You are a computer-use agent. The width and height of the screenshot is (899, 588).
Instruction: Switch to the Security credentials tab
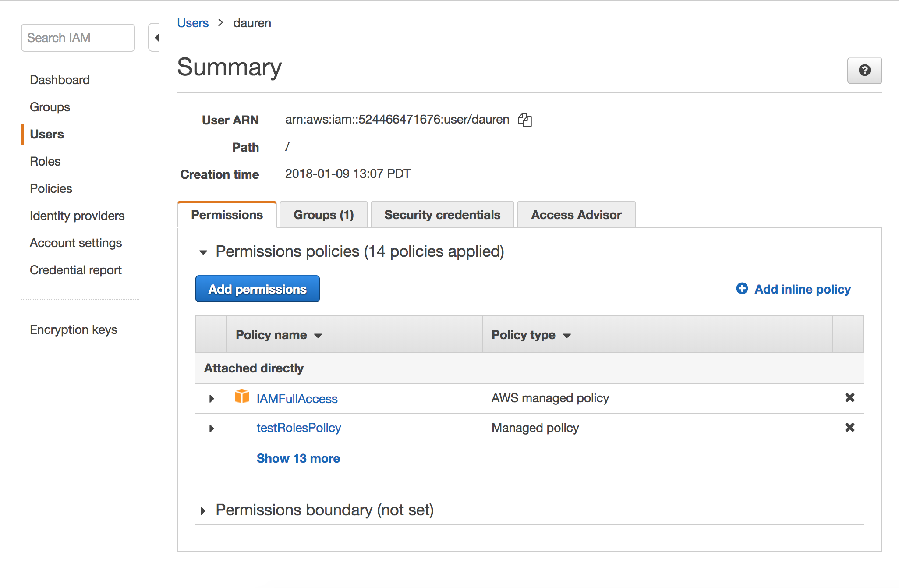tap(442, 214)
